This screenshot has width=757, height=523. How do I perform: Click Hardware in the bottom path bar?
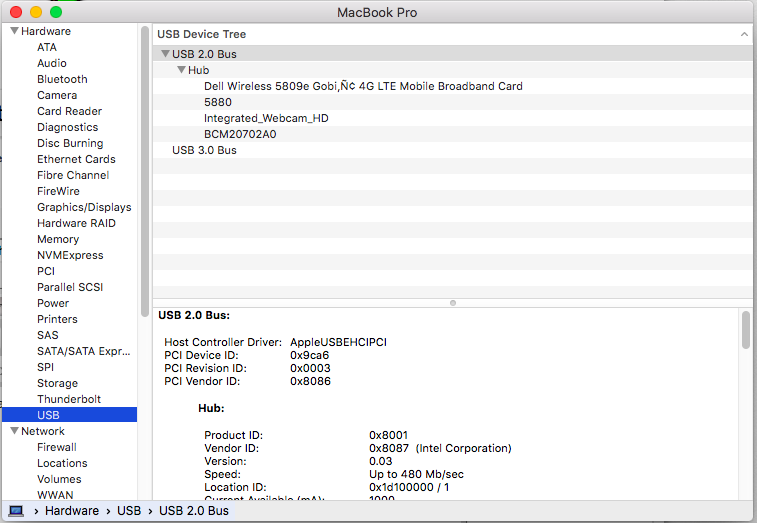(72, 510)
